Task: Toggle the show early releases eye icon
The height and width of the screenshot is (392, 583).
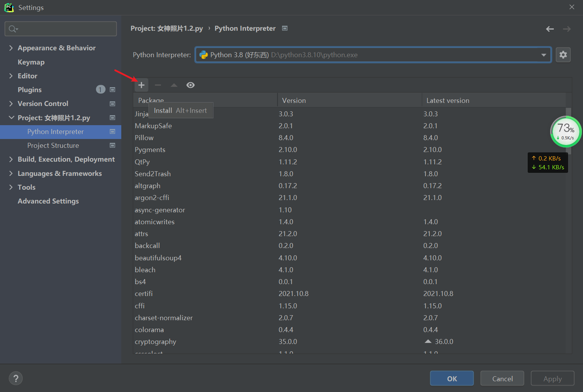Action: click(x=190, y=85)
